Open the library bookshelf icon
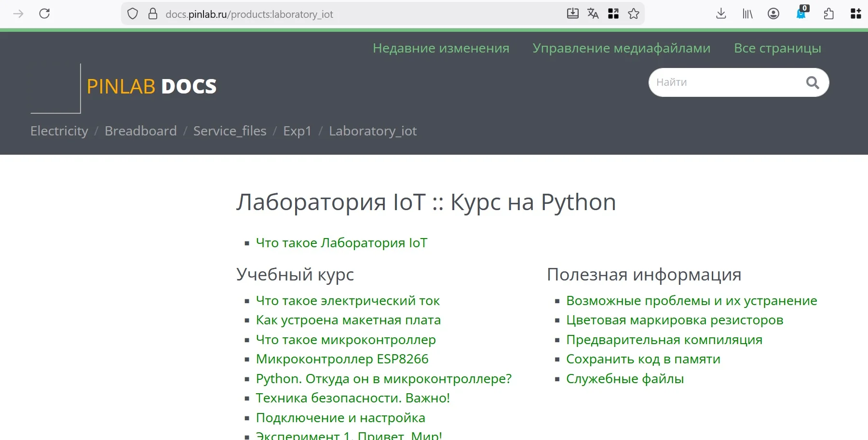 coord(747,14)
